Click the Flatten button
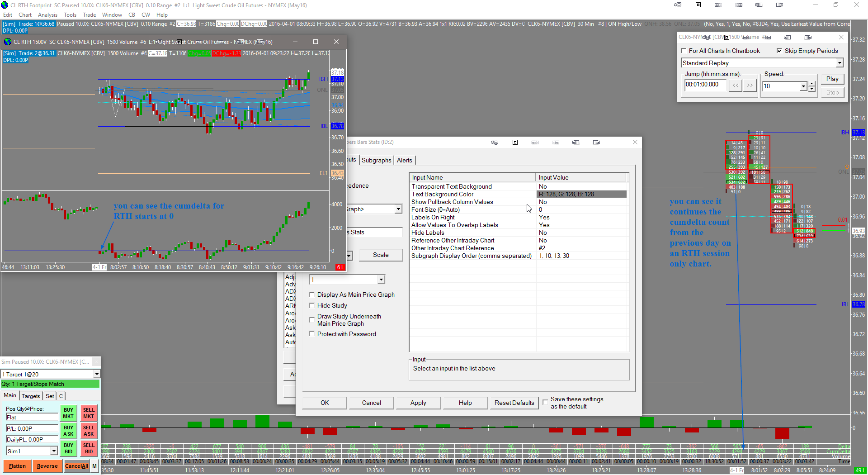868x475 pixels. point(17,466)
